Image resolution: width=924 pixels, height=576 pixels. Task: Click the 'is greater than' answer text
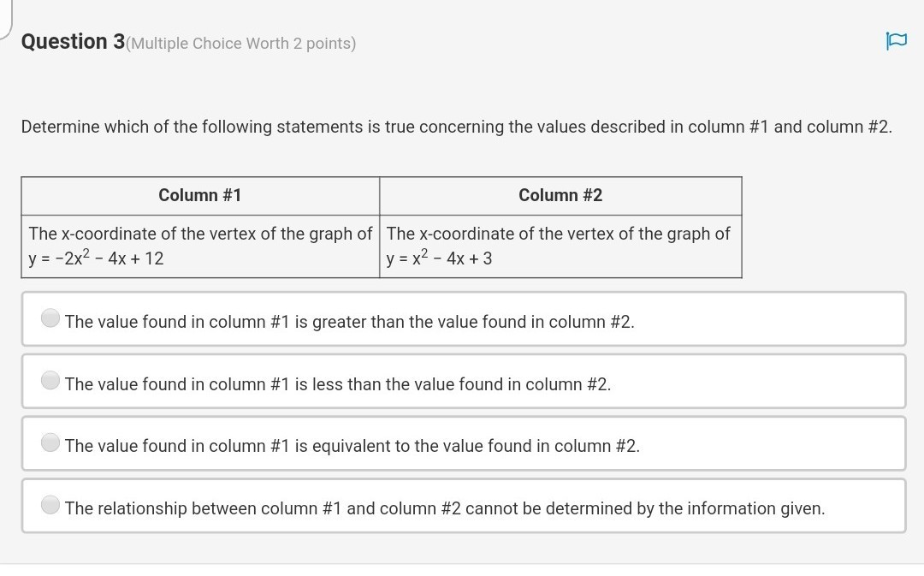point(349,322)
